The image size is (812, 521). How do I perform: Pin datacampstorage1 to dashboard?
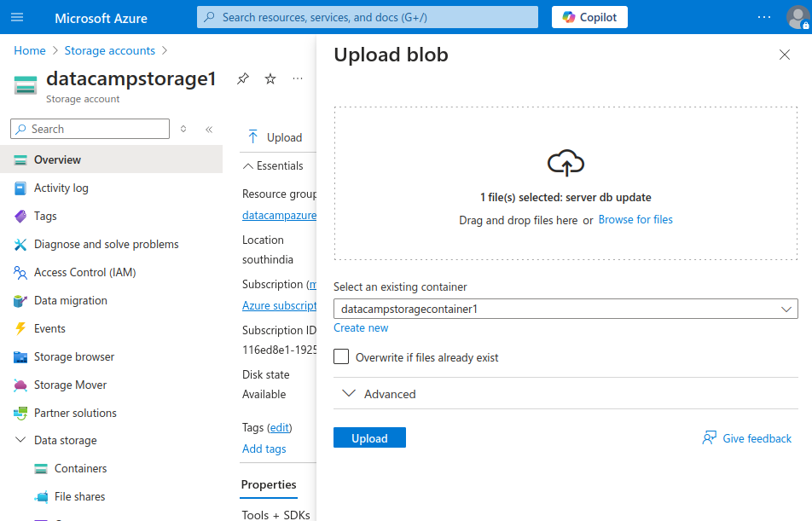click(x=243, y=78)
